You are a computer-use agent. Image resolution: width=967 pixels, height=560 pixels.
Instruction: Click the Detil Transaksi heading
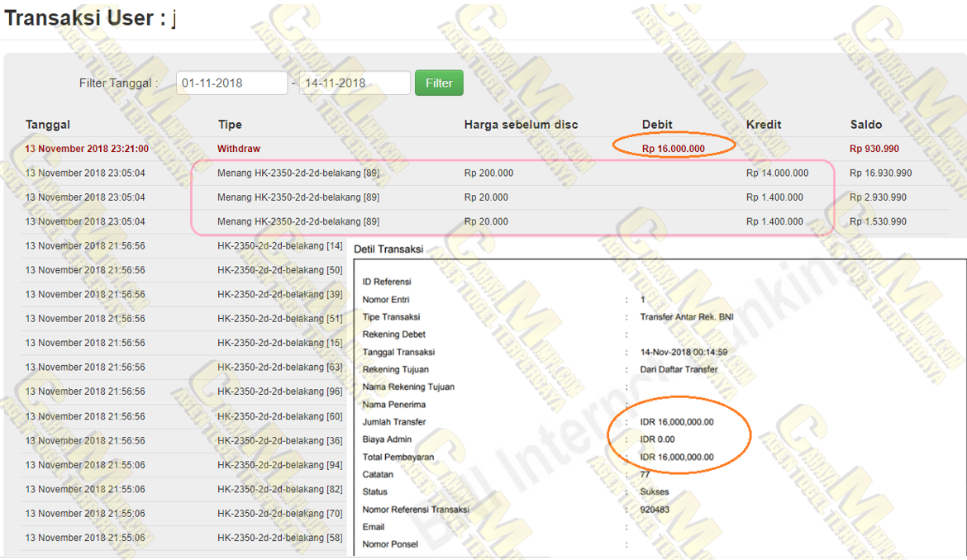click(388, 249)
